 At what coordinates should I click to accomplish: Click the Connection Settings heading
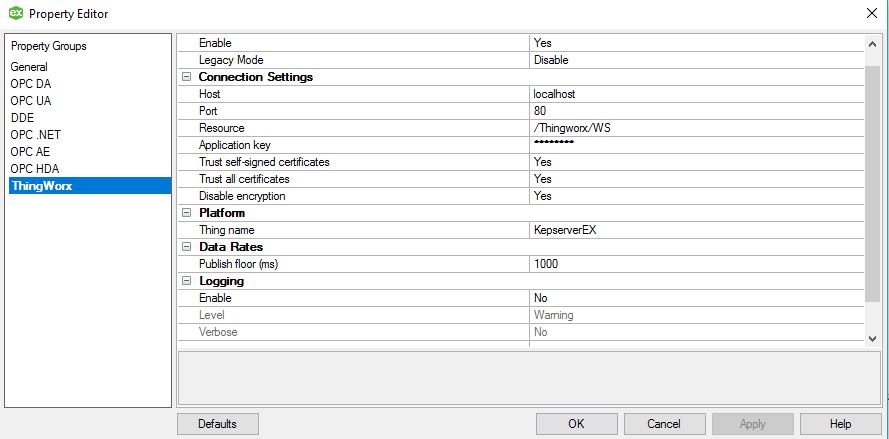(256, 77)
